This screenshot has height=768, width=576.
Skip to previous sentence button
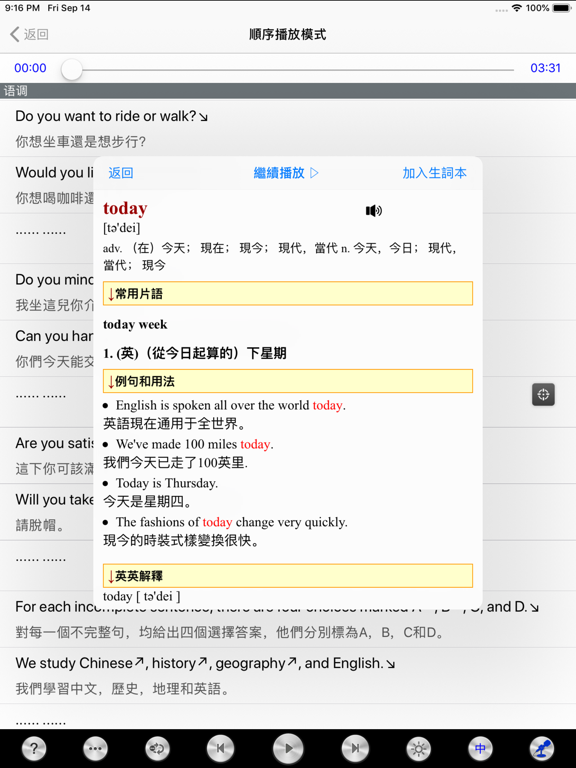pos(220,748)
